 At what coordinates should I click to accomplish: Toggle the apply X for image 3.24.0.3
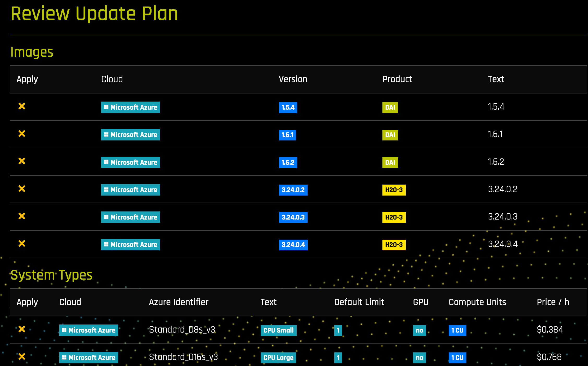coord(22,216)
